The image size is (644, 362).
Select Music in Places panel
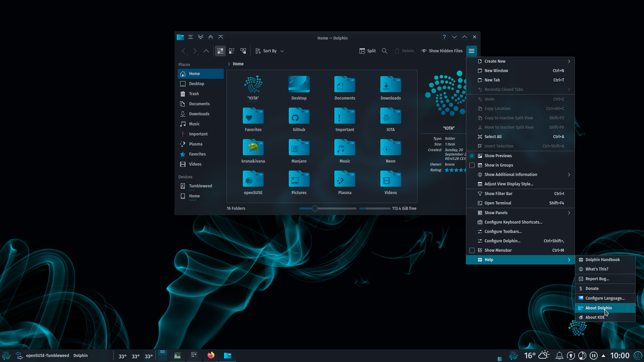tap(201, 124)
